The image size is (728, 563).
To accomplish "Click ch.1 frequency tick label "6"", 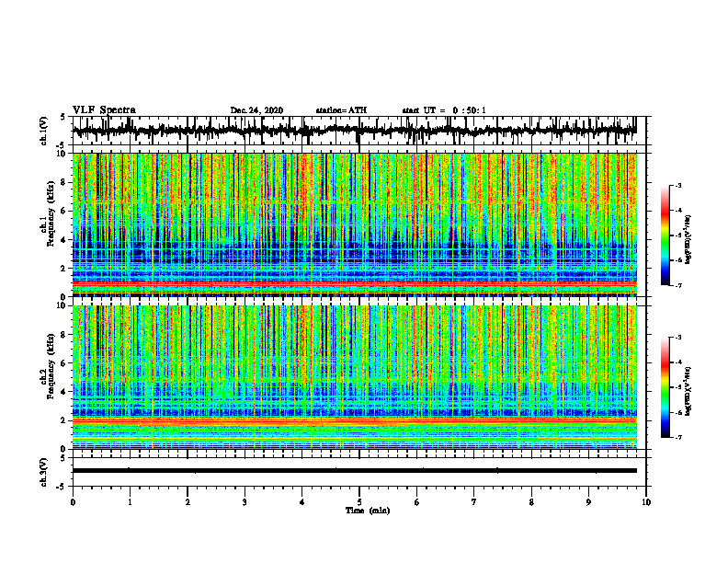I will pyautogui.click(x=64, y=212).
